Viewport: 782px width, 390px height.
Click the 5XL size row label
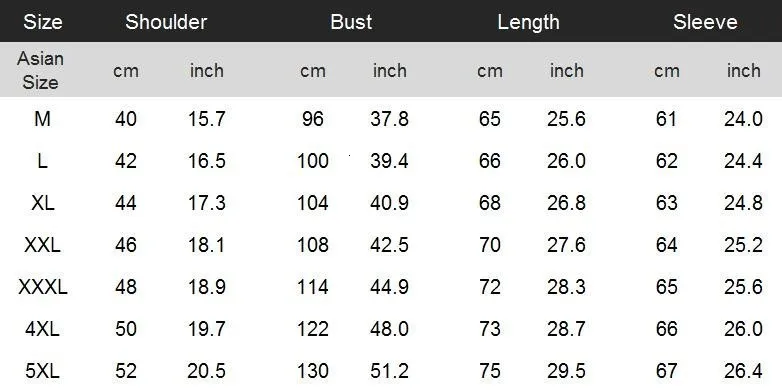[42, 371]
